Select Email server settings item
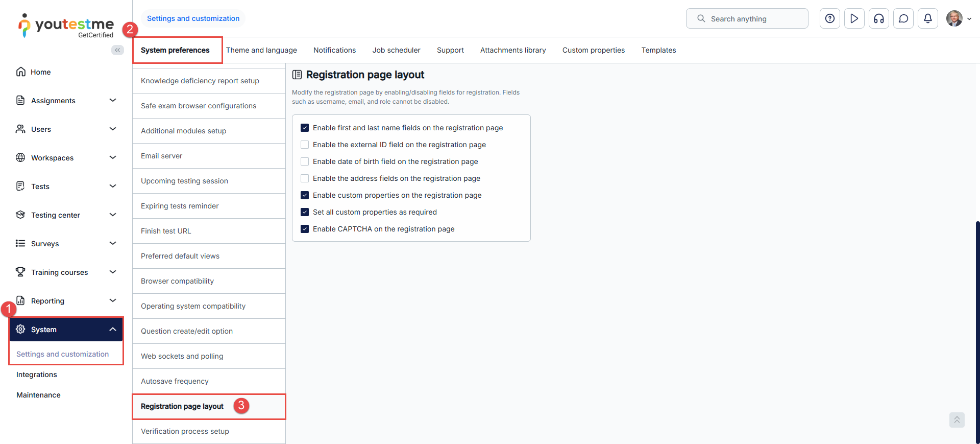 click(x=162, y=156)
